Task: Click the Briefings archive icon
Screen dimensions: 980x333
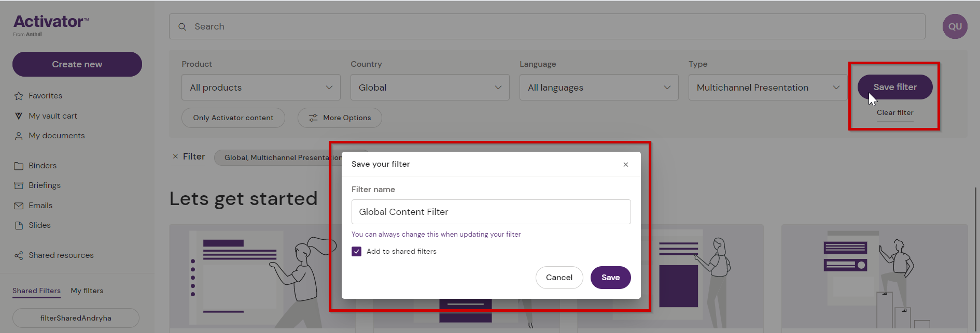Action: pyautogui.click(x=19, y=185)
